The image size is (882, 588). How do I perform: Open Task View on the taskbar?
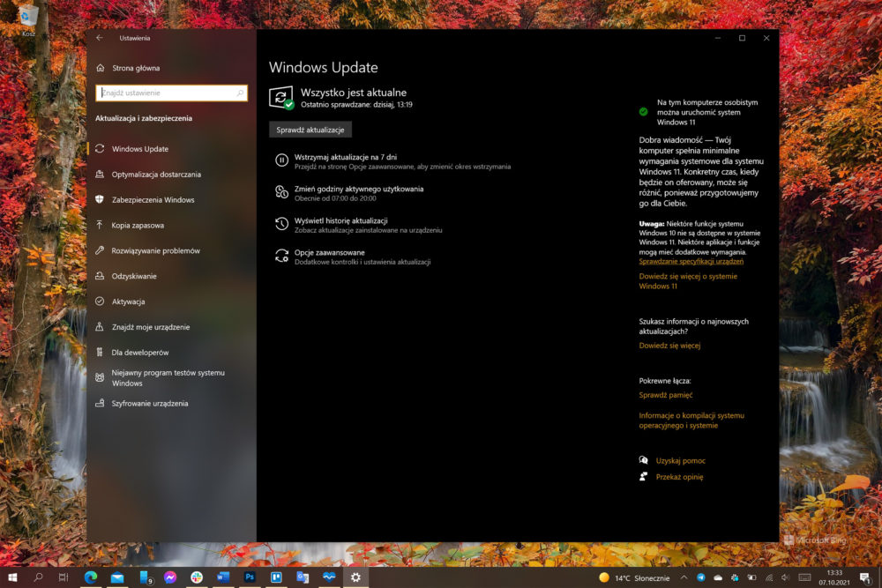64,577
